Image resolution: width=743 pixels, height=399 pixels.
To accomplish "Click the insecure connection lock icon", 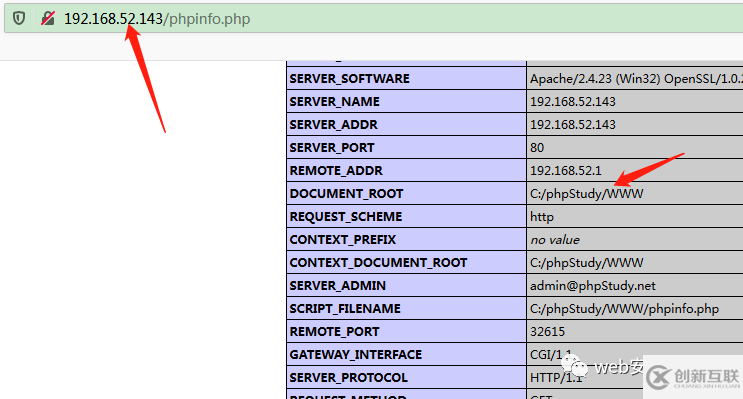I will [48, 18].
